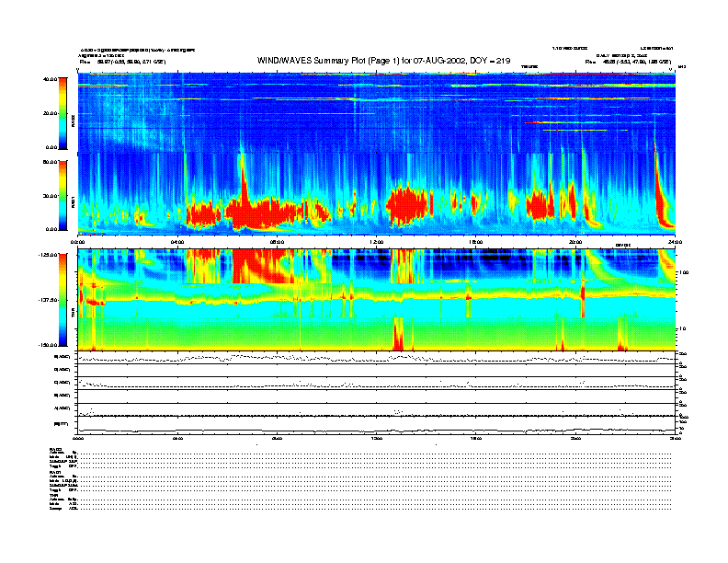The height and width of the screenshot is (563, 728).
Task: Click the RAD1 spectrogram panel
Action: pyautogui.click(x=377, y=194)
